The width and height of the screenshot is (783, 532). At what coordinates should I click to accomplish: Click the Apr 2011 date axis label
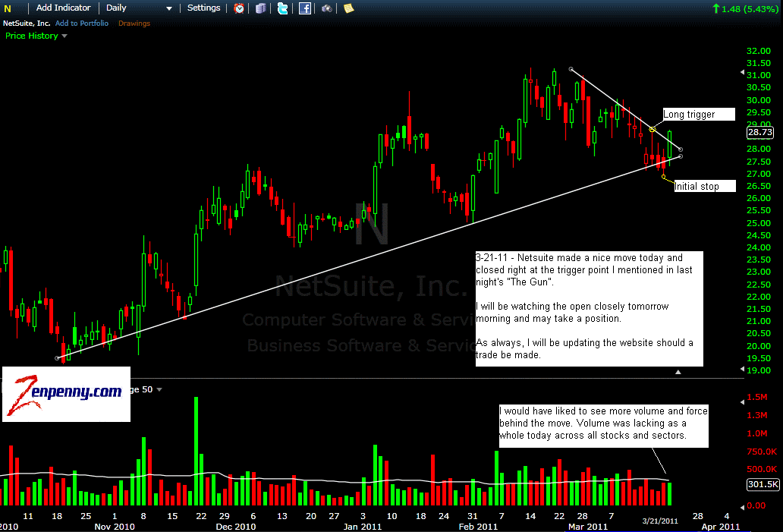[721, 527]
